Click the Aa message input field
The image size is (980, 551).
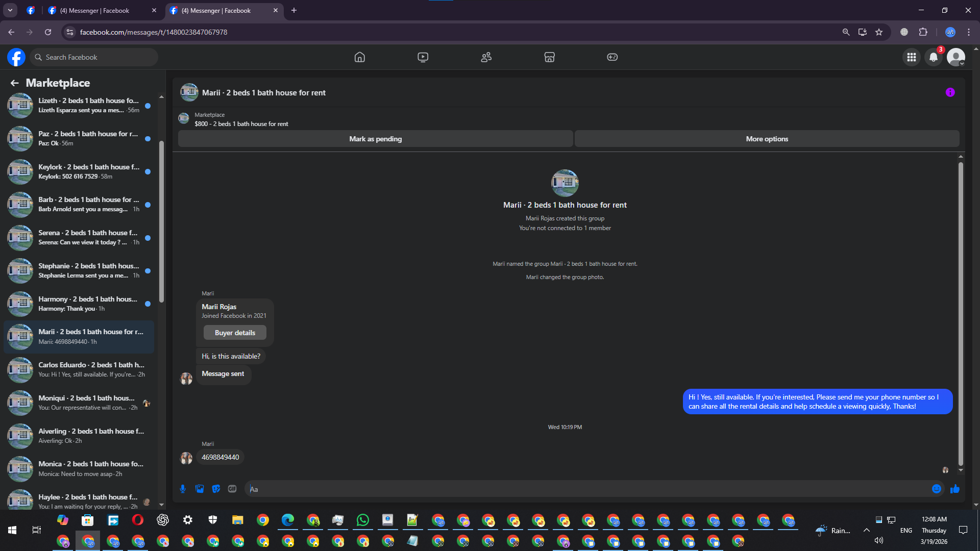click(587, 489)
